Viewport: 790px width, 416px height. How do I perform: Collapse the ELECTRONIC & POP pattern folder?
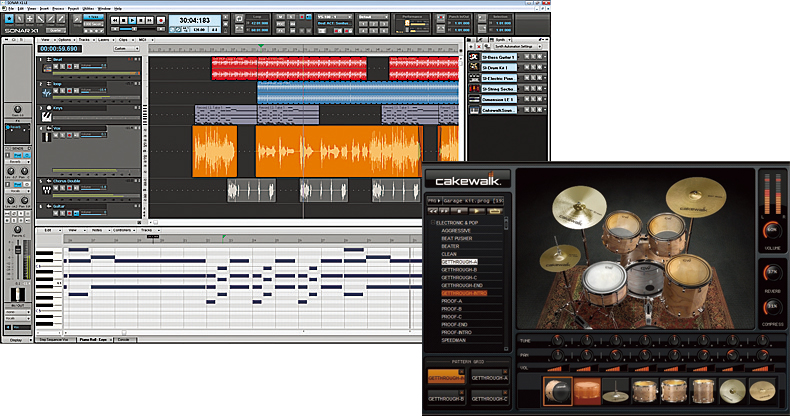433,223
